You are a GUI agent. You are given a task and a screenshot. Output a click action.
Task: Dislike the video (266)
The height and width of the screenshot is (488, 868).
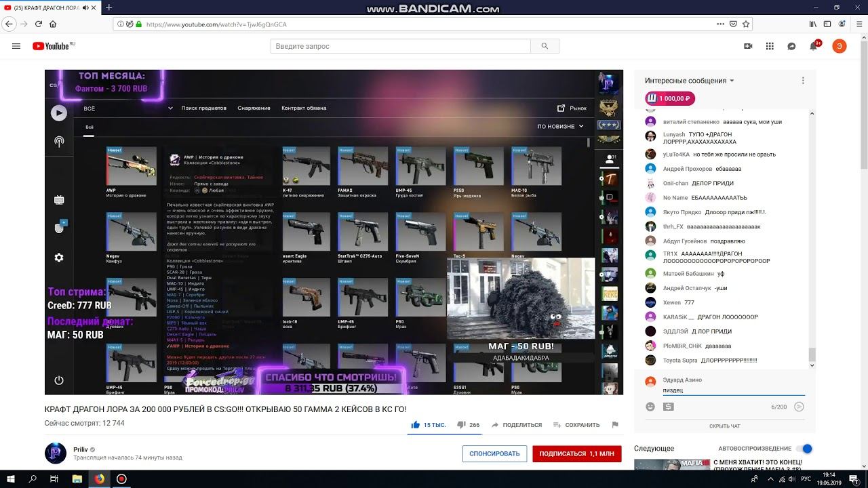click(468, 425)
